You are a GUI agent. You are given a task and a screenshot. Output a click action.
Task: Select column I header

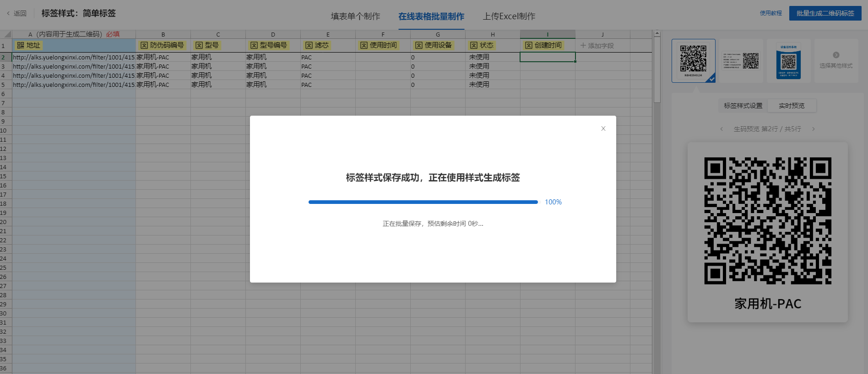tap(548, 34)
